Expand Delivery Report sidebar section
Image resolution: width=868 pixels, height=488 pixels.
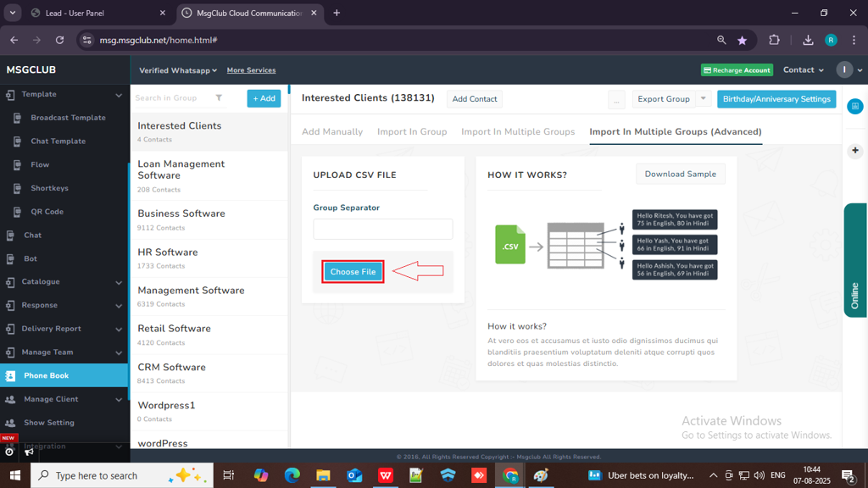pyautogui.click(x=64, y=329)
